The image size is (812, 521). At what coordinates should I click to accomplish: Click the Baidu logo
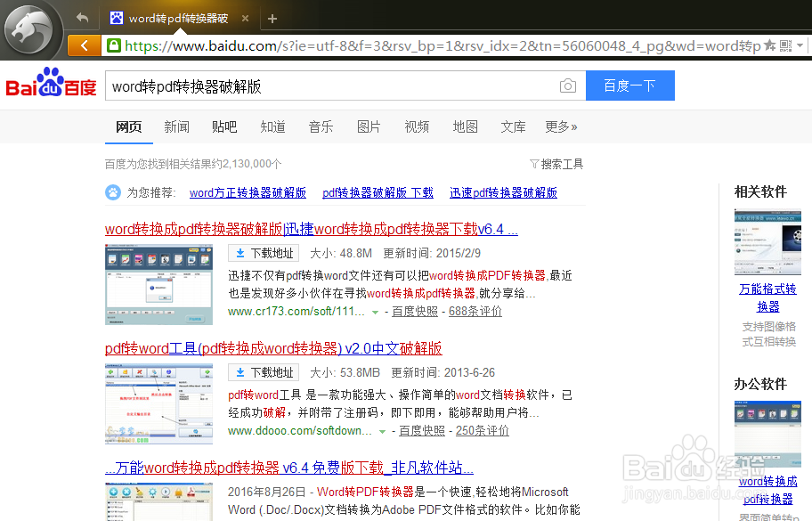click(x=51, y=83)
